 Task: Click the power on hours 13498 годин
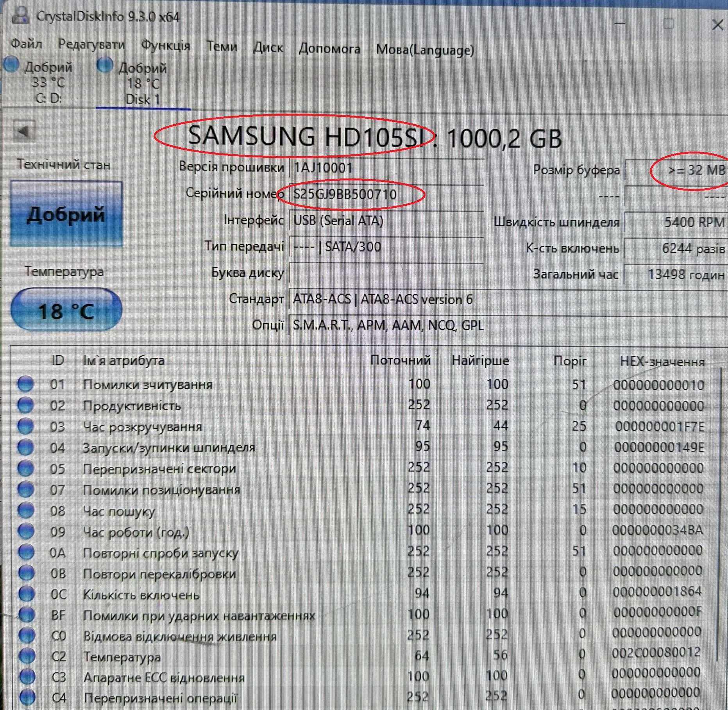(676, 275)
